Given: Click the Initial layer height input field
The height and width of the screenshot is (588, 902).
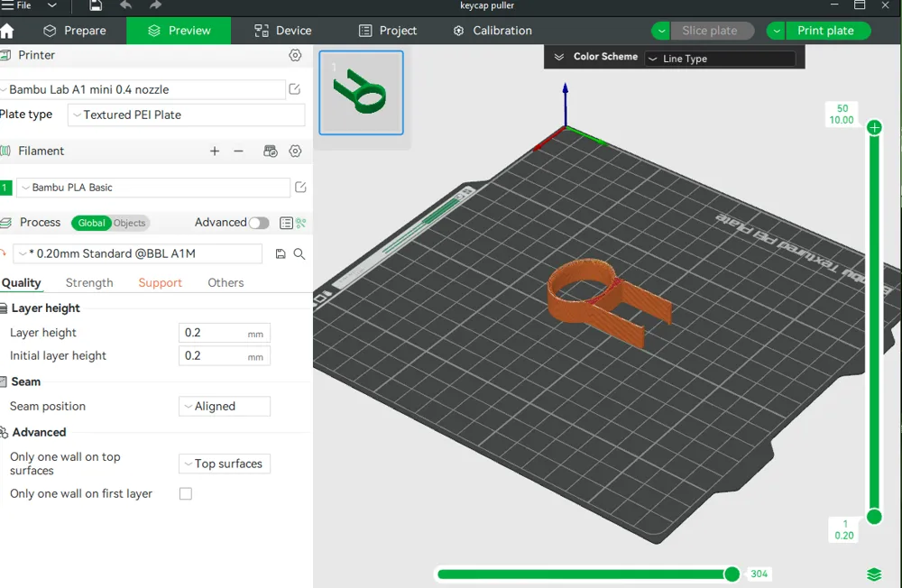Looking at the screenshot, I should point(225,356).
